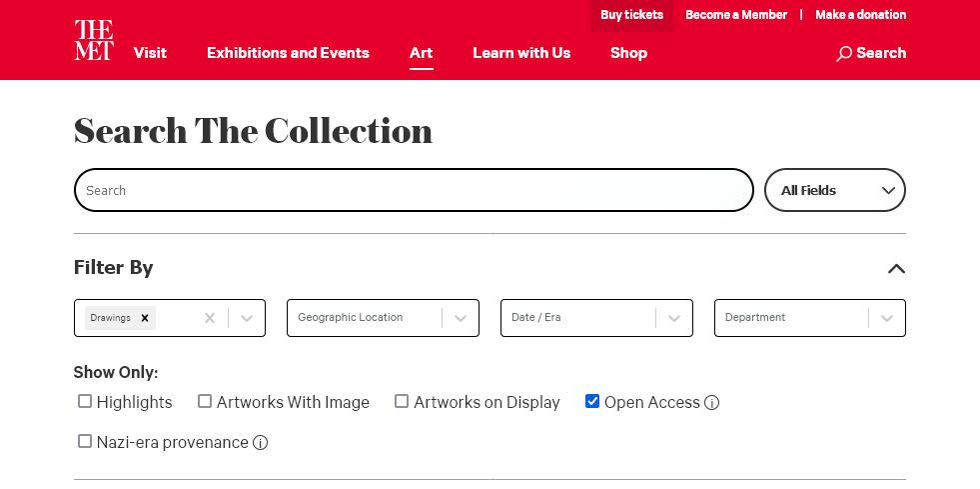This screenshot has width=980, height=489.
Task: Click the Buy tickets button
Action: pyautogui.click(x=631, y=15)
